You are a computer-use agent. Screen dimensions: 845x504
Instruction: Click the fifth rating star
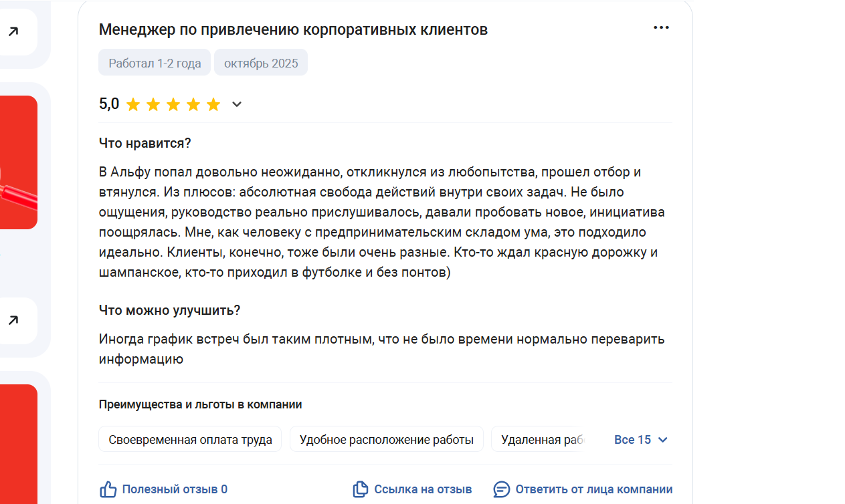[213, 104]
